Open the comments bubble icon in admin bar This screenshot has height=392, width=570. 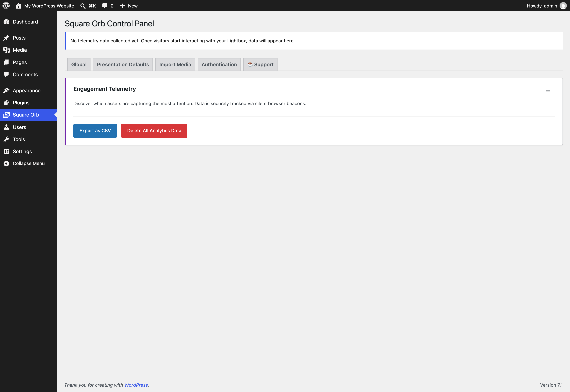[x=105, y=6]
